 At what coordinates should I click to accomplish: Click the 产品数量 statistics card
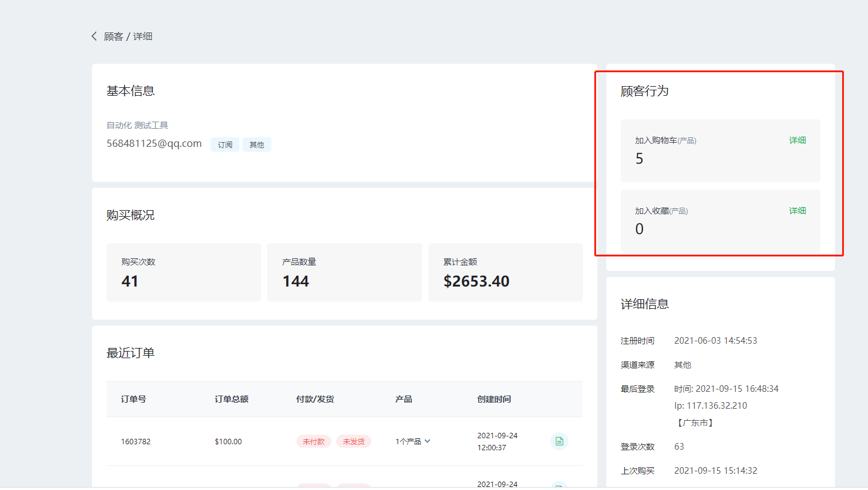(344, 272)
